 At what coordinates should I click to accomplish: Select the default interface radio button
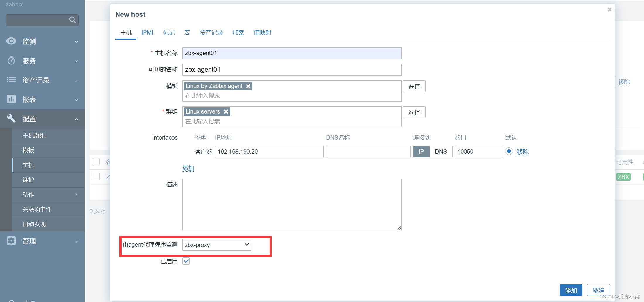coord(509,151)
